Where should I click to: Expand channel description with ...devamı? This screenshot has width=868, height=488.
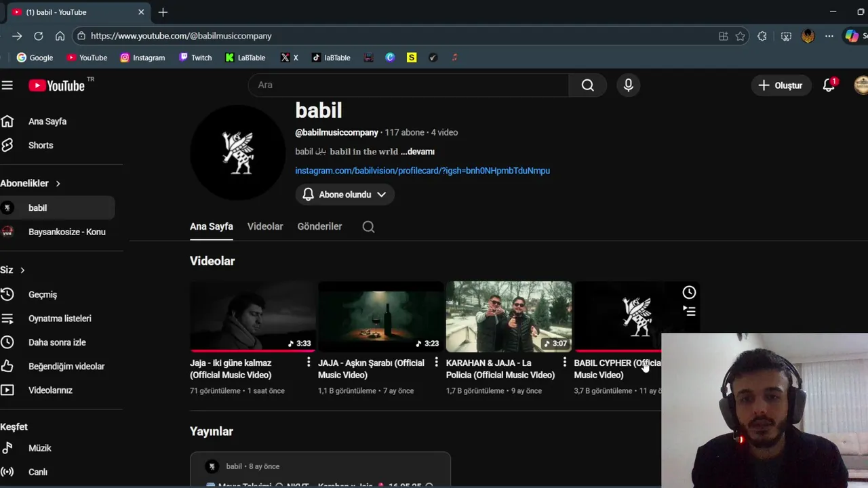[x=417, y=152]
